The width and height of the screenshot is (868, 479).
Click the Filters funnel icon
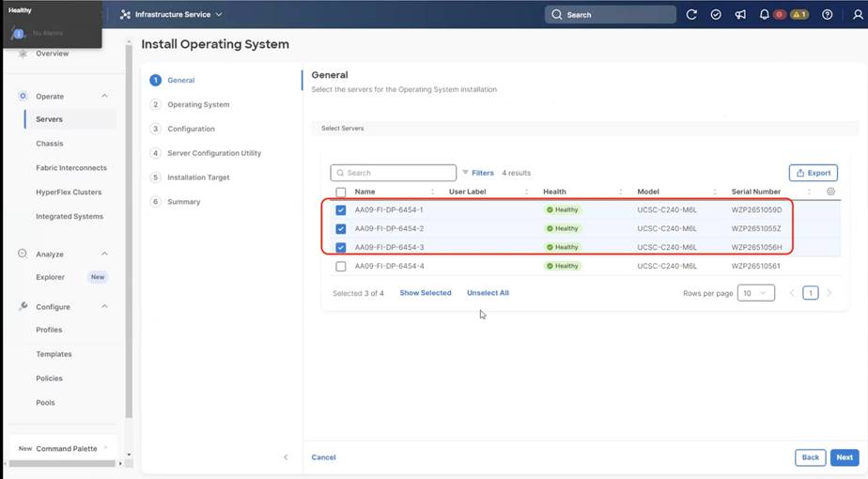(x=465, y=173)
